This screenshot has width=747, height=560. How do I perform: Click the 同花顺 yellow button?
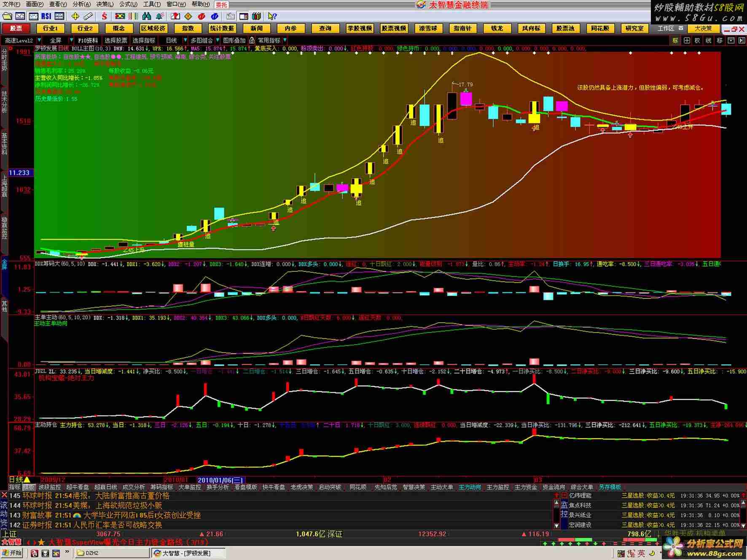click(x=600, y=28)
